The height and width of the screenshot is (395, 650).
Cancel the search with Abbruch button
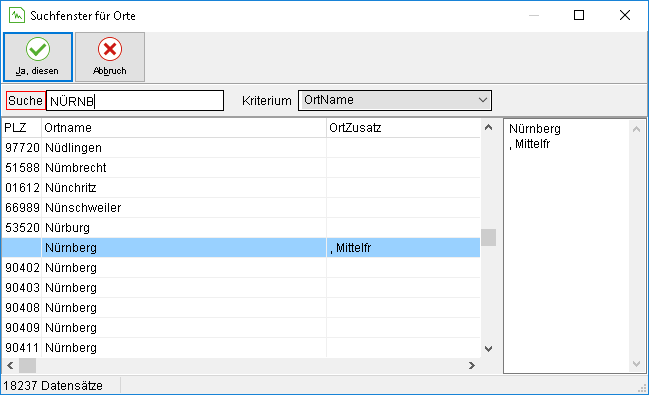110,57
